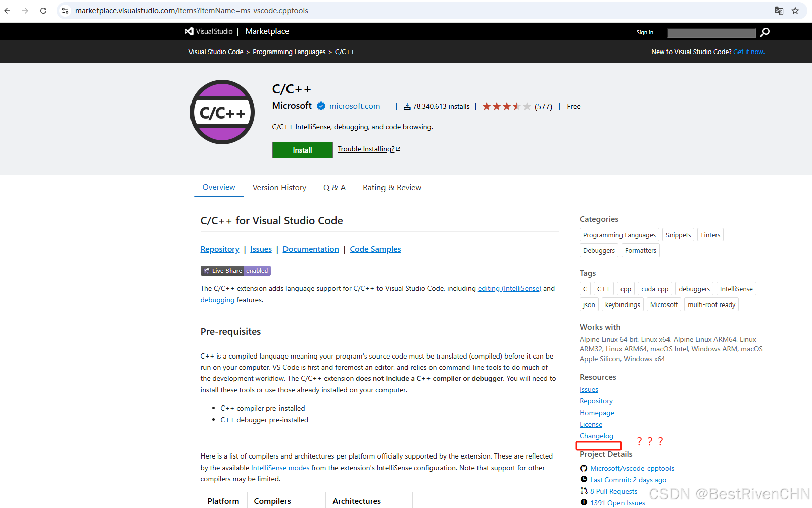The height and width of the screenshot is (508, 812).
Task: Click the browser forward arrow
Action: [25, 11]
